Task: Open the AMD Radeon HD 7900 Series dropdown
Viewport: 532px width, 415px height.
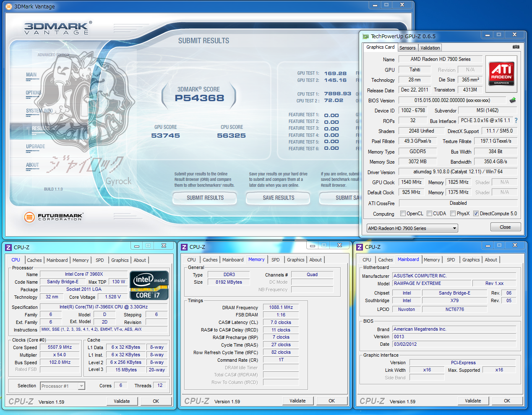Action: tap(412, 228)
